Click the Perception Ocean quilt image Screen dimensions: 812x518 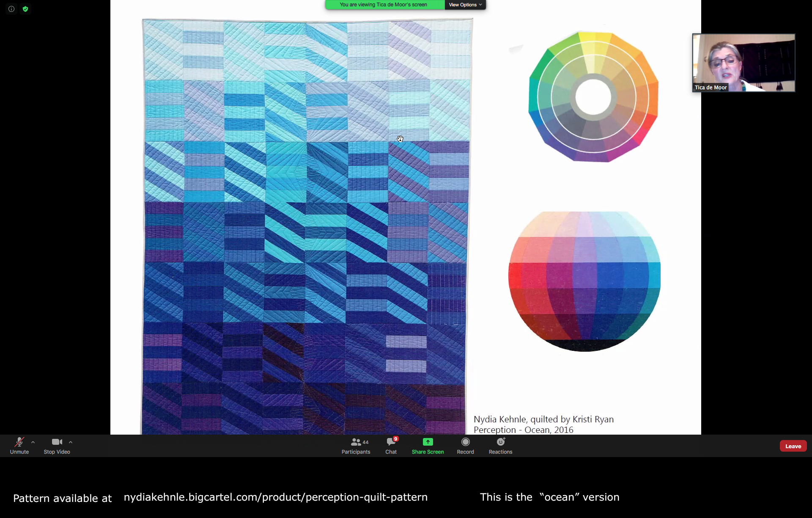(x=307, y=226)
